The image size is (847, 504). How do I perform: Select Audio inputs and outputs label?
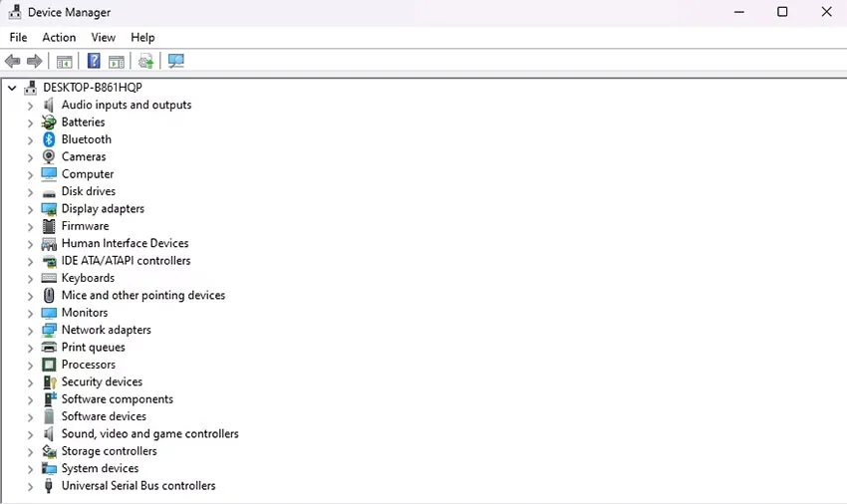127,105
